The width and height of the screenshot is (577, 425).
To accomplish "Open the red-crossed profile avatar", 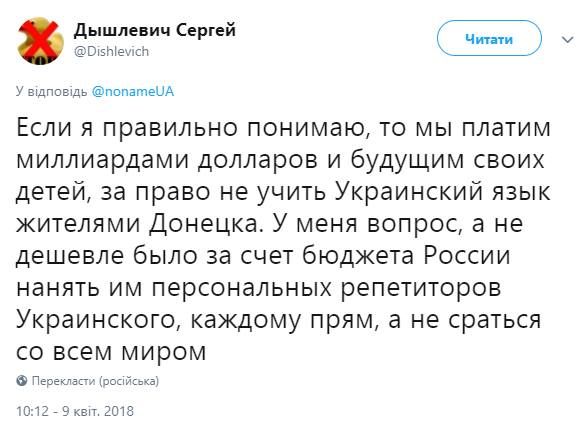I will (40, 41).
